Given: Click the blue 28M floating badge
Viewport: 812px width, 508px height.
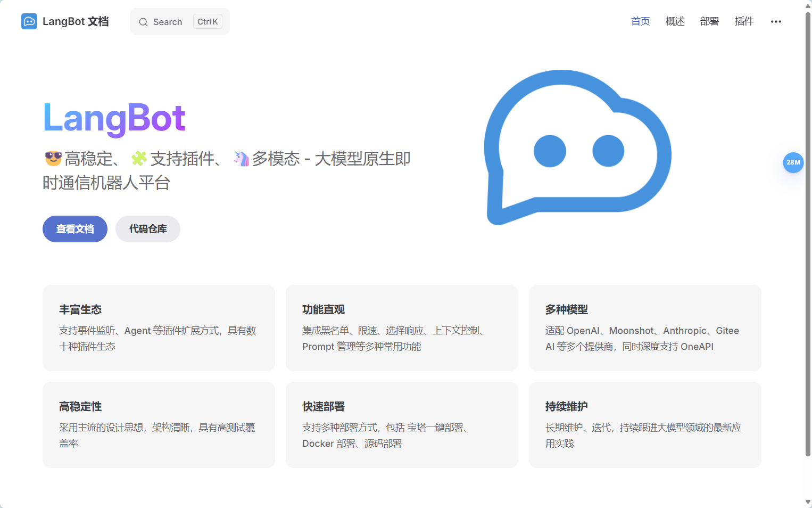Looking at the screenshot, I should tap(793, 162).
